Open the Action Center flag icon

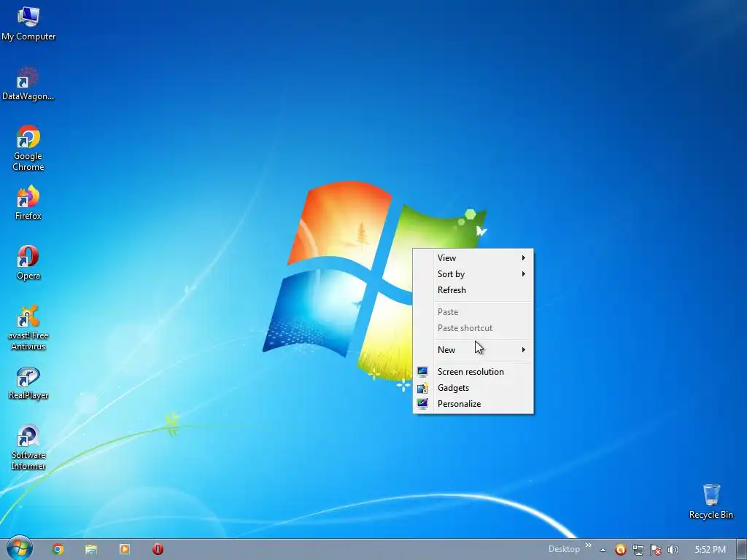[x=656, y=550]
